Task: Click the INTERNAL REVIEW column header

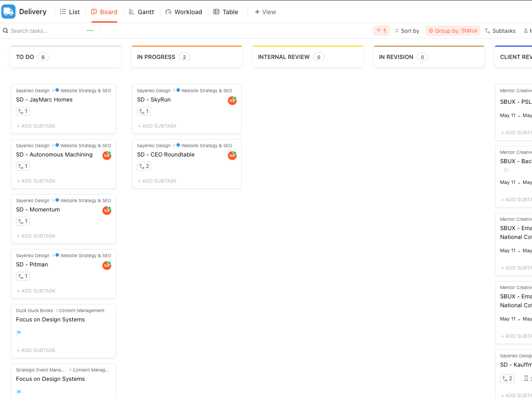Action: point(308,57)
